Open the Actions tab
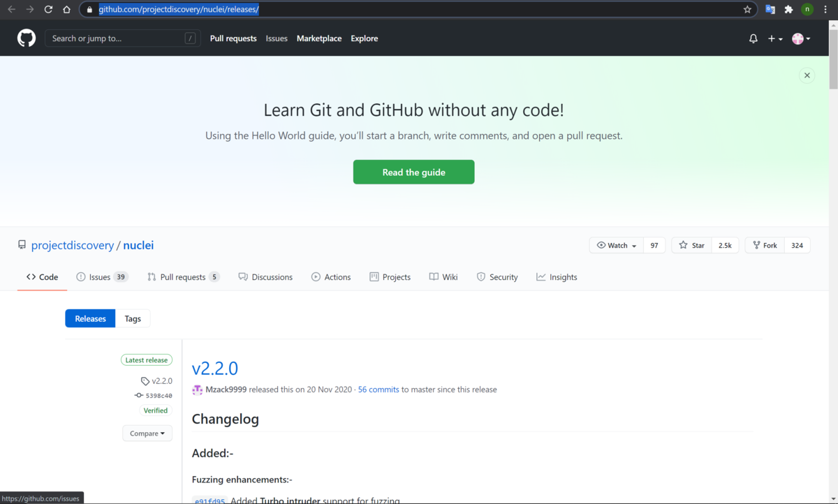The height and width of the screenshot is (504, 838). pyautogui.click(x=331, y=277)
